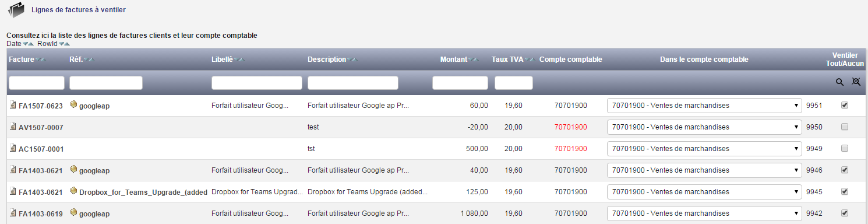Select 'Tout' in Ventiler header

pos(834,63)
